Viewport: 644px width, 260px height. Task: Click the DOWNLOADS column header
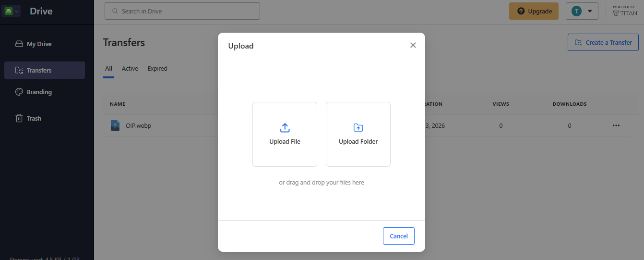[x=570, y=104]
